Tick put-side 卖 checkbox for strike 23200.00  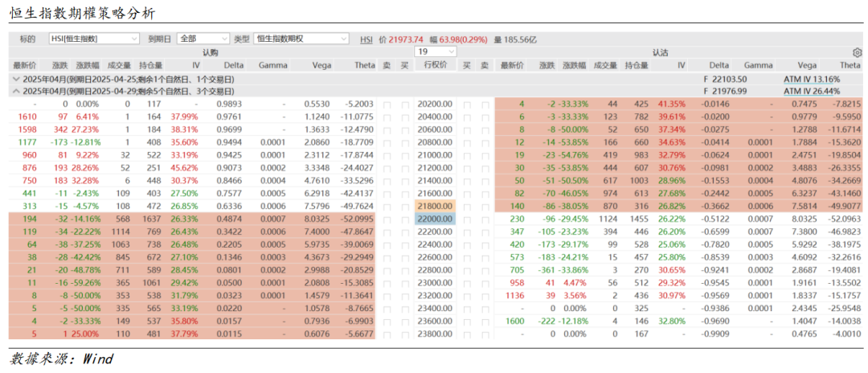[x=485, y=296]
